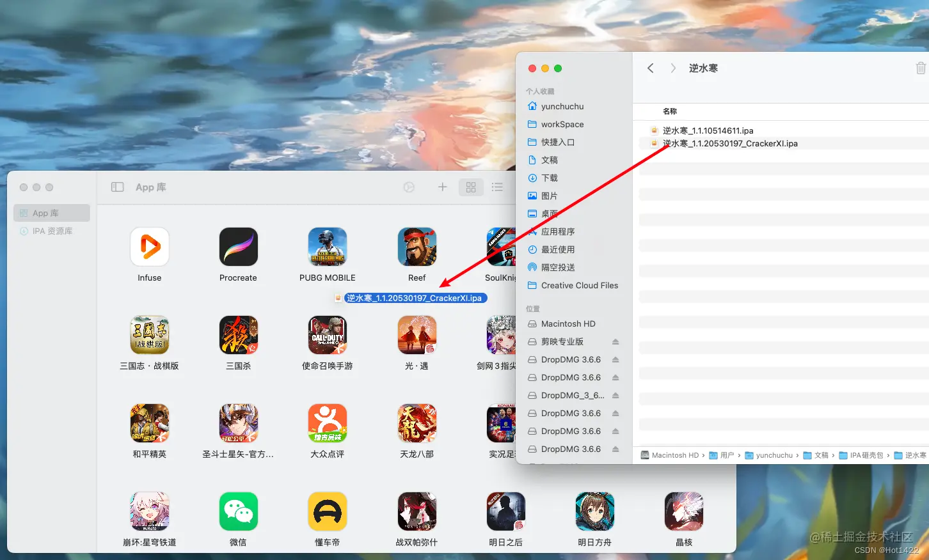Select 圣斗士星矢 app icon
This screenshot has height=560, width=929.
point(239,423)
